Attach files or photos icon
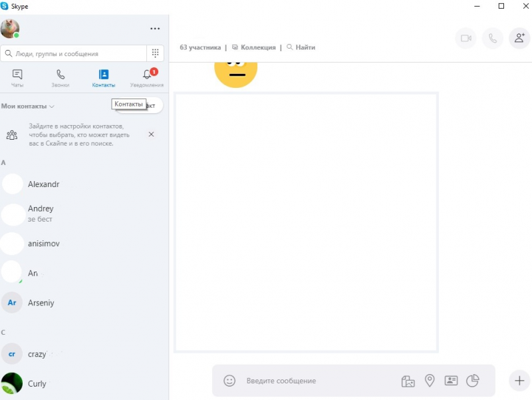This screenshot has width=532, height=400. point(408,381)
